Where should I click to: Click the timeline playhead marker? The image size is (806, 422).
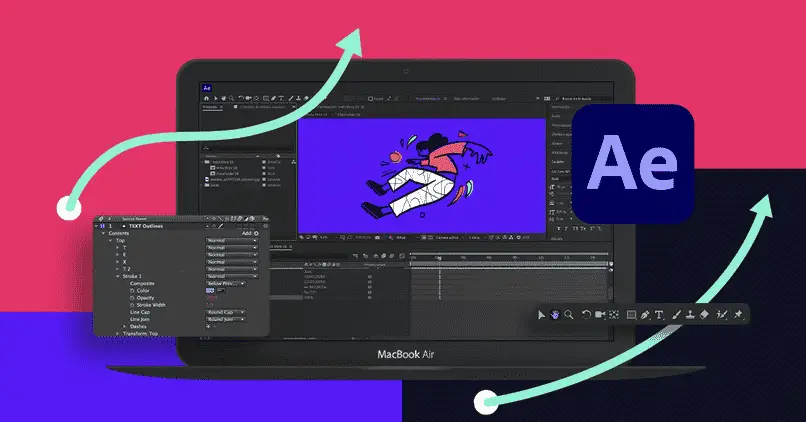click(439, 258)
